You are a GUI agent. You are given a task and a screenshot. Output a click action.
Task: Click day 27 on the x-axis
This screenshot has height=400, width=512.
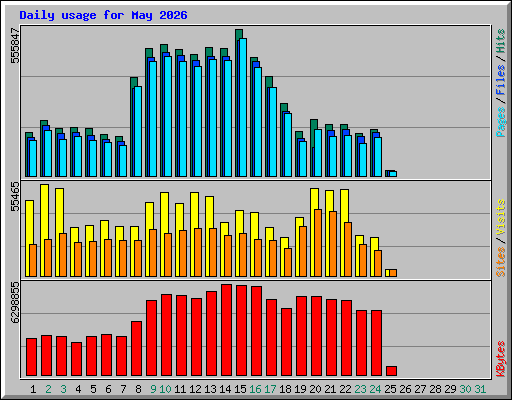click(421, 389)
